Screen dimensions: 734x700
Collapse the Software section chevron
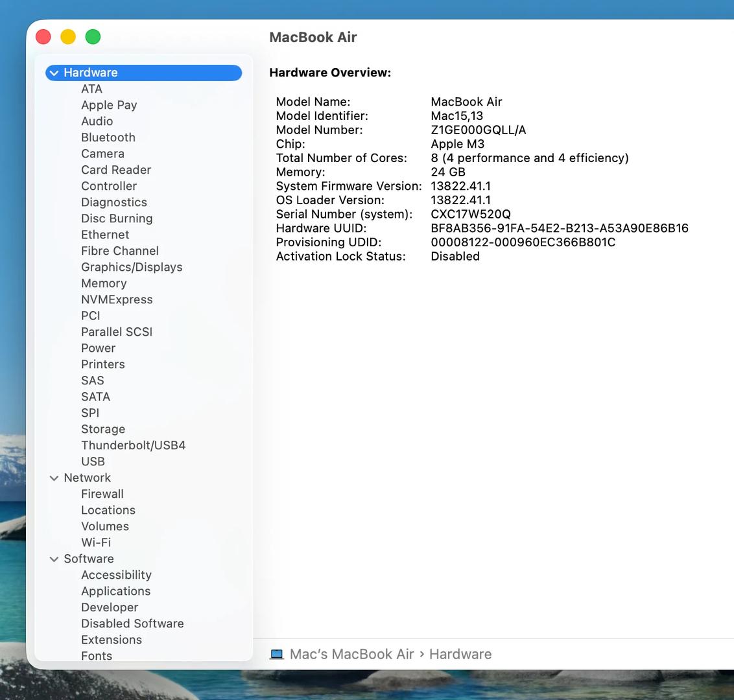tap(54, 559)
